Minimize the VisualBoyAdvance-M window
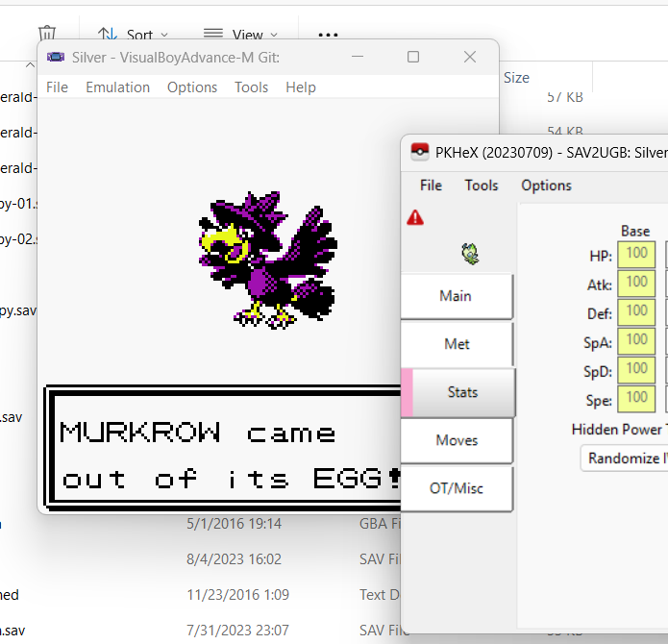This screenshot has height=644, width=668. click(358, 57)
